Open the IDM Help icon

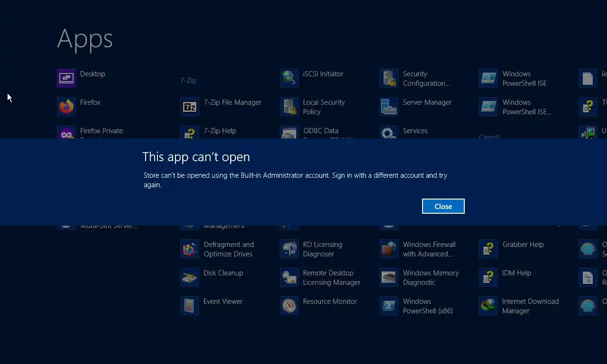click(x=488, y=277)
